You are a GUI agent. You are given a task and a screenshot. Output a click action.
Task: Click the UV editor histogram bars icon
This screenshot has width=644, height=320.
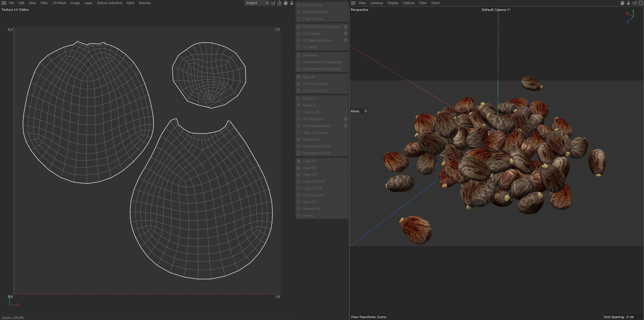coord(273,3)
